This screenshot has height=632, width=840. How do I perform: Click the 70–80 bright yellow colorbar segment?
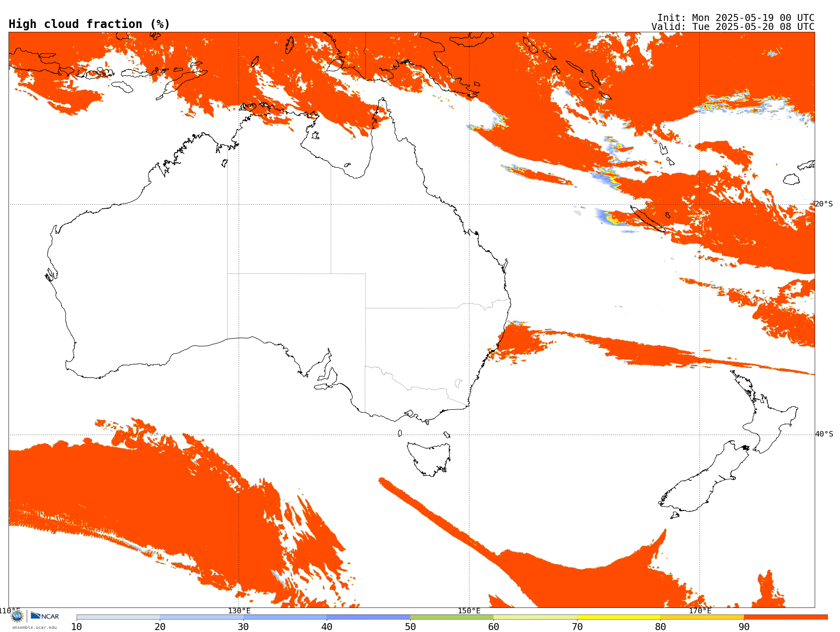pos(619,617)
